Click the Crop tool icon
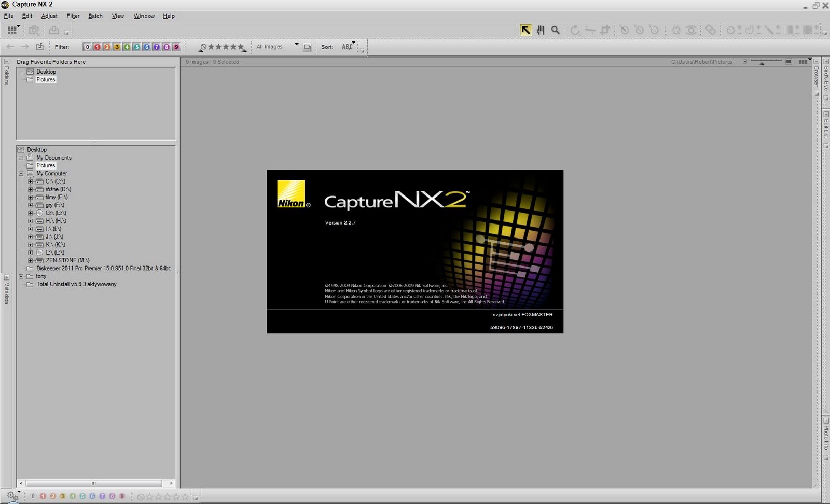The width and height of the screenshot is (830, 504). tap(605, 30)
